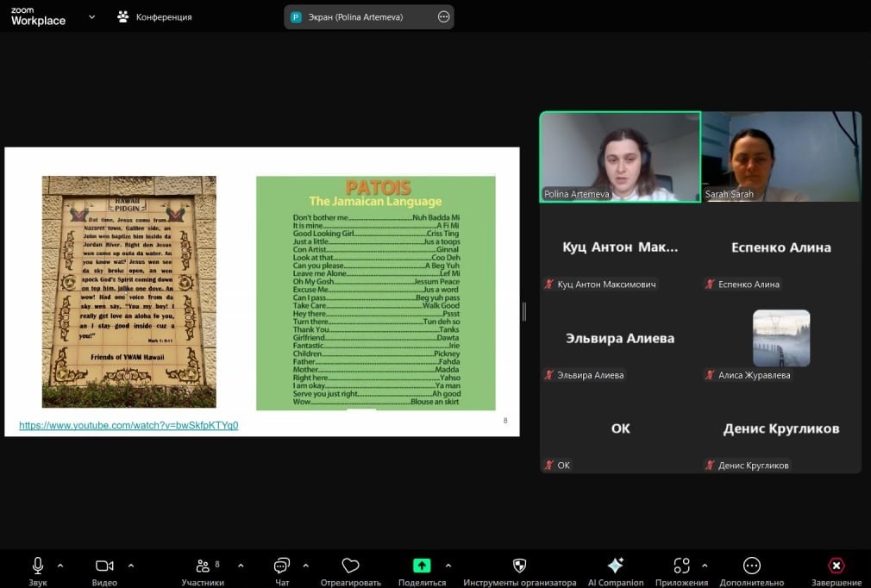
Task: Open the Участники participants panel
Action: (x=203, y=566)
